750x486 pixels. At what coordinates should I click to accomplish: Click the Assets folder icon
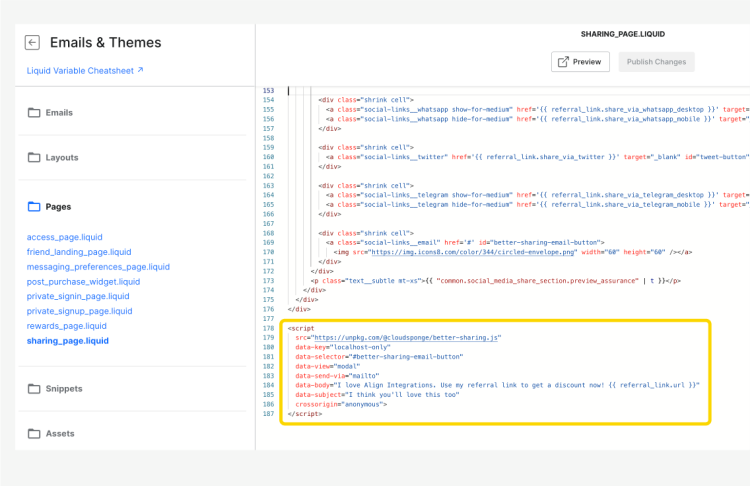coord(34,433)
